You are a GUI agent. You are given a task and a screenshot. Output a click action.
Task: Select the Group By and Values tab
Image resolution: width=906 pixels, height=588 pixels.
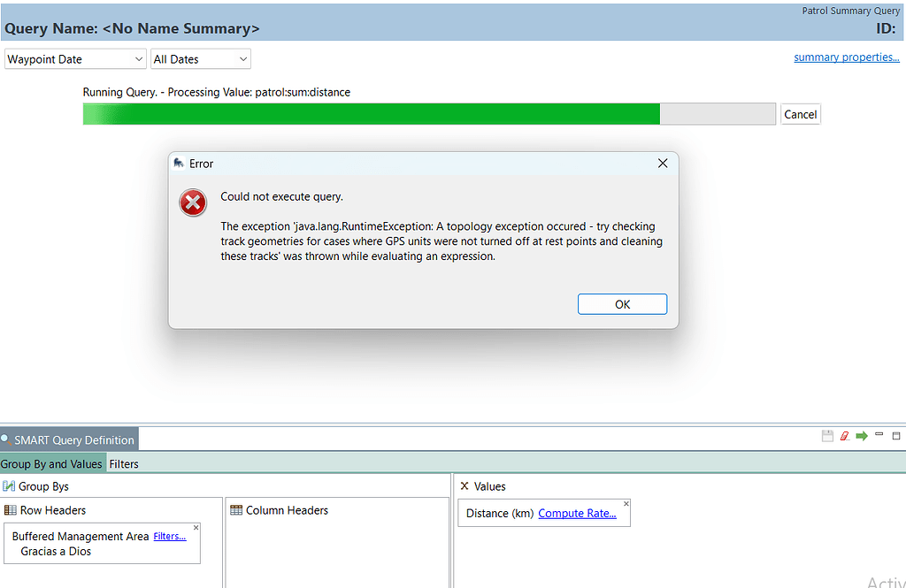click(x=52, y=463)
